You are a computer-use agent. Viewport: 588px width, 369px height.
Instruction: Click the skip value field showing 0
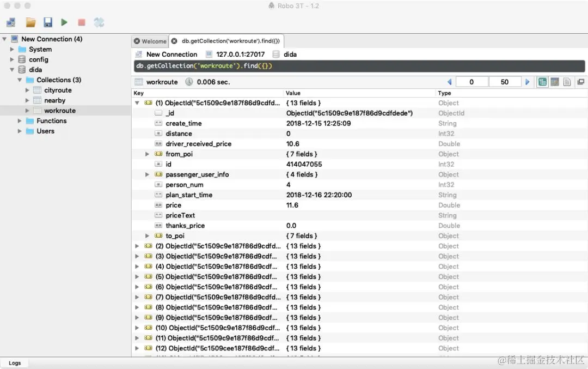pos(471,82)
